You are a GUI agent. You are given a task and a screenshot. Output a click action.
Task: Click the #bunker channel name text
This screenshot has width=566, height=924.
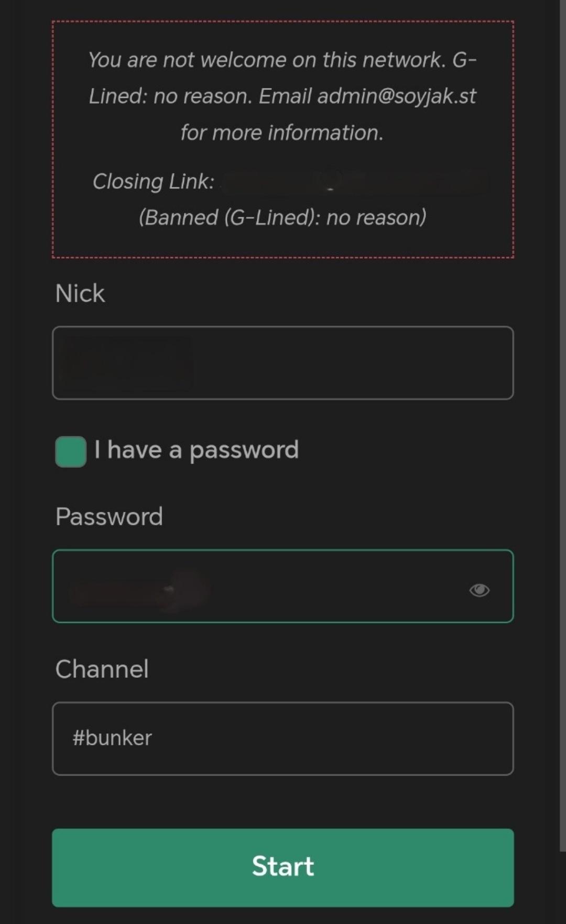112,738
